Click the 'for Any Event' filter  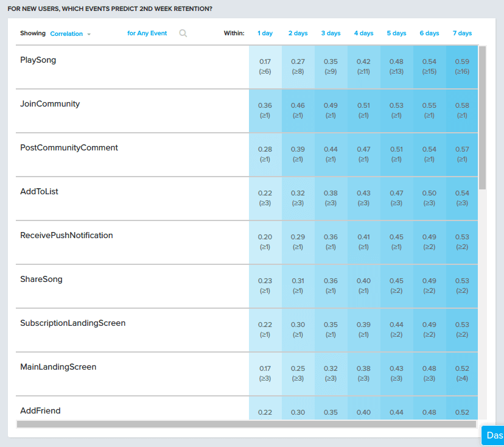pos(147,33)
